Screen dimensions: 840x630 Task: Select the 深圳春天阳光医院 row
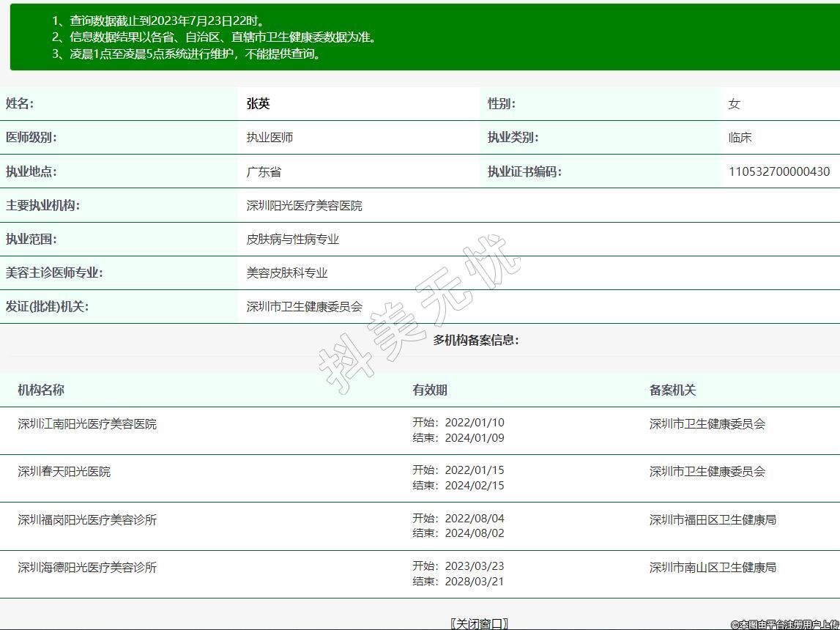(x=64, y=472)
